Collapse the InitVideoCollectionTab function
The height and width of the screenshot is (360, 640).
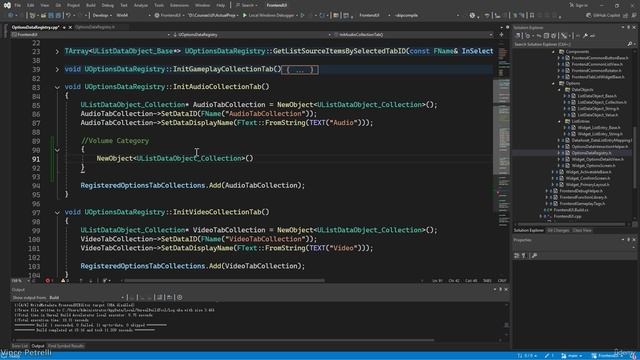pyautogui.click(x=57, y=213)
